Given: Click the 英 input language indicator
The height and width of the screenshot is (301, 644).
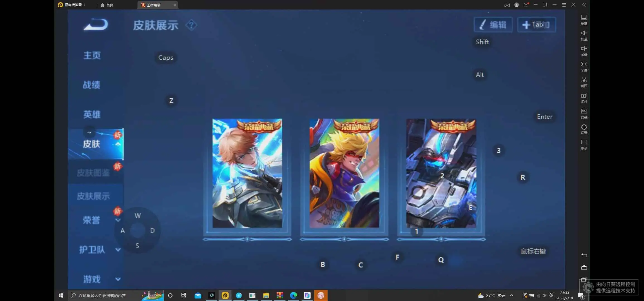Looking at the screenshot, I should (x=551, y=295).
